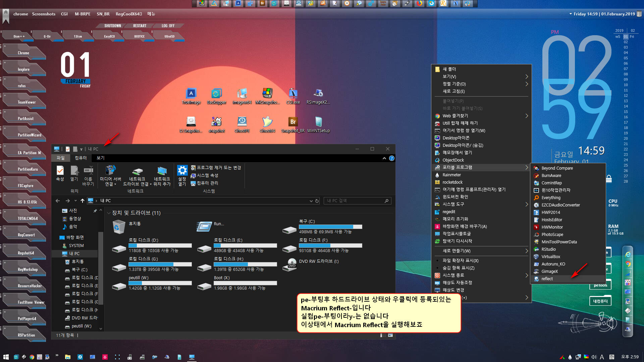
Task: Click the 네트워크 위치 추가 ribbon icon
Action: click(x=162, y=176)
